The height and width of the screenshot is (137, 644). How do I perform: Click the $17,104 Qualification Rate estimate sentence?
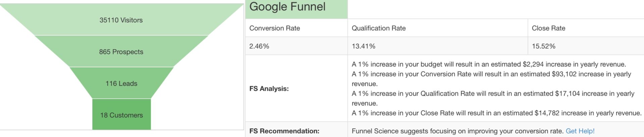coord(493,98)
